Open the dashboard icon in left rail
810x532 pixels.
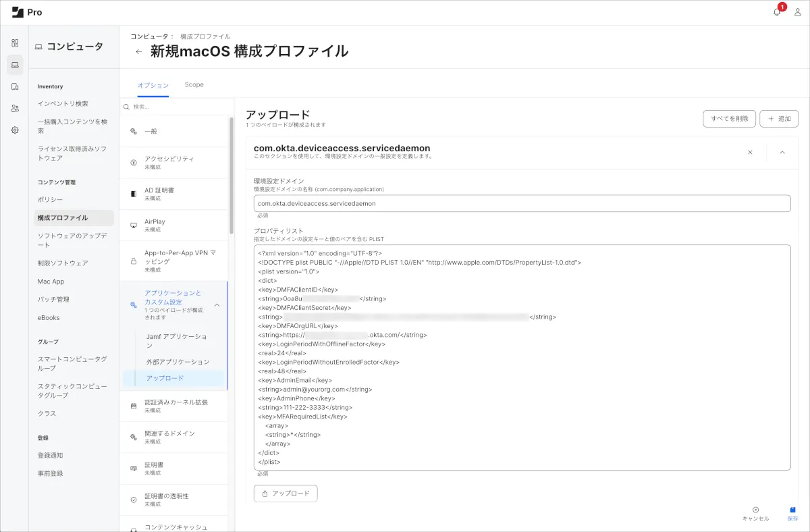[15, 43]
